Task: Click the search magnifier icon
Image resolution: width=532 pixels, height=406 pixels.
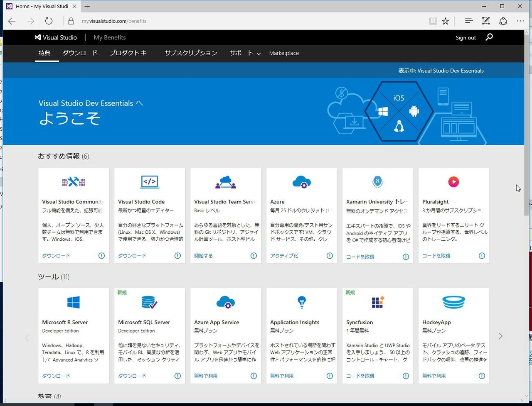Action: (x=489, y=37)
